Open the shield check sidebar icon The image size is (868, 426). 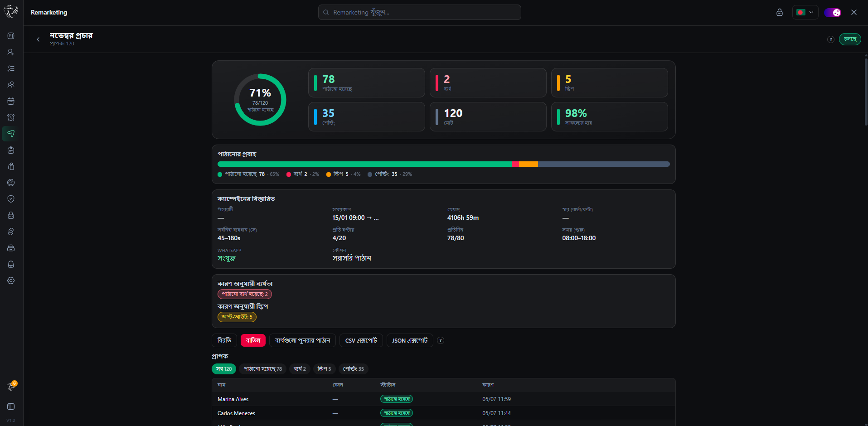tap(11, 199)
